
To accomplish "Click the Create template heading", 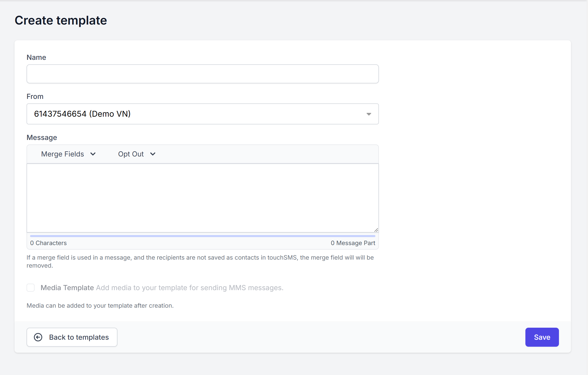I will (x=61, y=20).
